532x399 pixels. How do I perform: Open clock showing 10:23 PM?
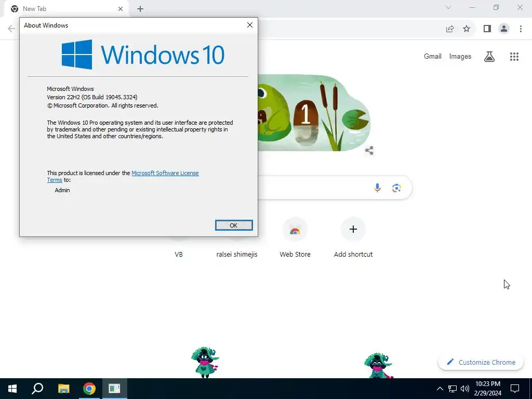[x=487, y=389]
